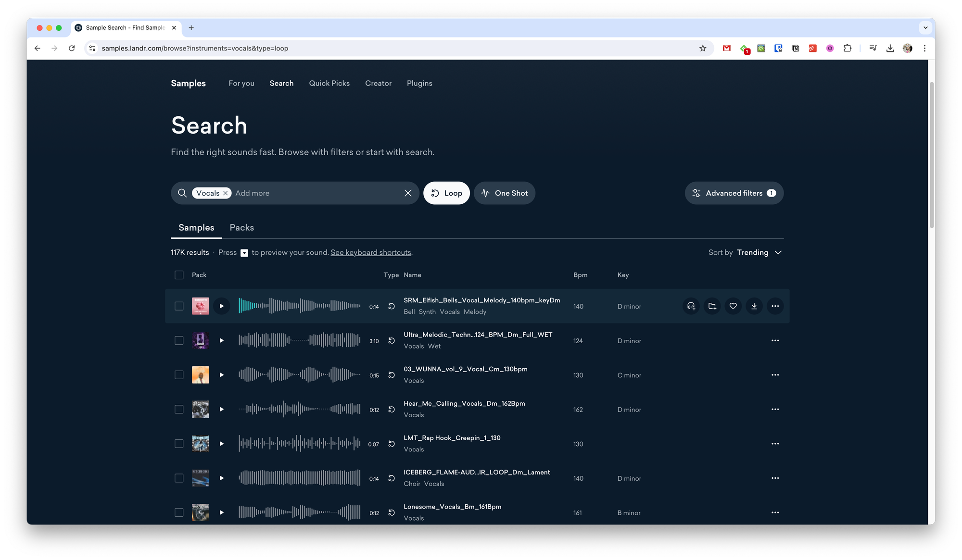962x560 pixels.
Task: Check the select-all checkbox beside the Pack header
Action: click(x=179, y=275)
